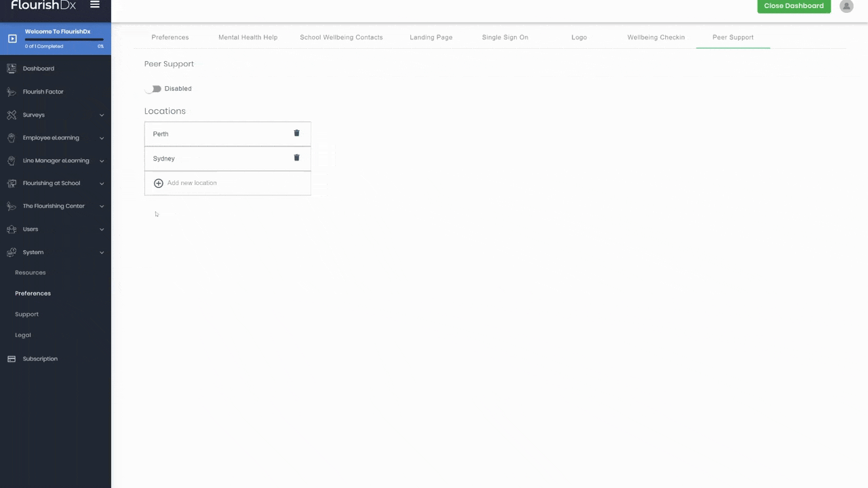
Task: Enable the Peer Support toggle
Action: pyautogui.click(x=154, y=88)
